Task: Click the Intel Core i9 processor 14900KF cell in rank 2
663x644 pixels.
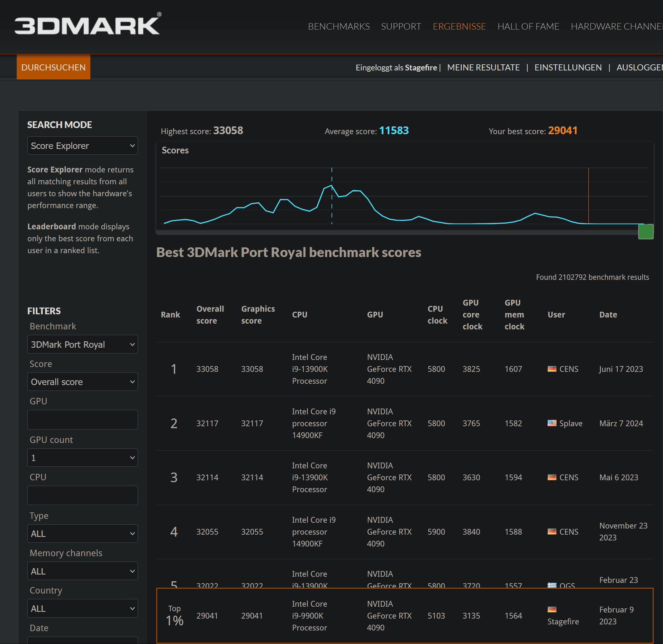Action: click(x=313, y=423)
